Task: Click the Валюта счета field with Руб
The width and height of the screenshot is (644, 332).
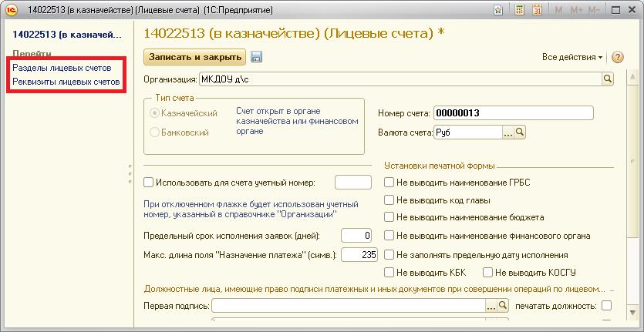Action: pos(468,132)
